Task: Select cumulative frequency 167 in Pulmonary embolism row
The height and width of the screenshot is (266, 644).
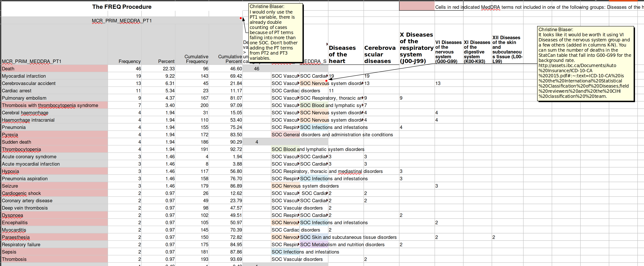Action: [192, 98]
